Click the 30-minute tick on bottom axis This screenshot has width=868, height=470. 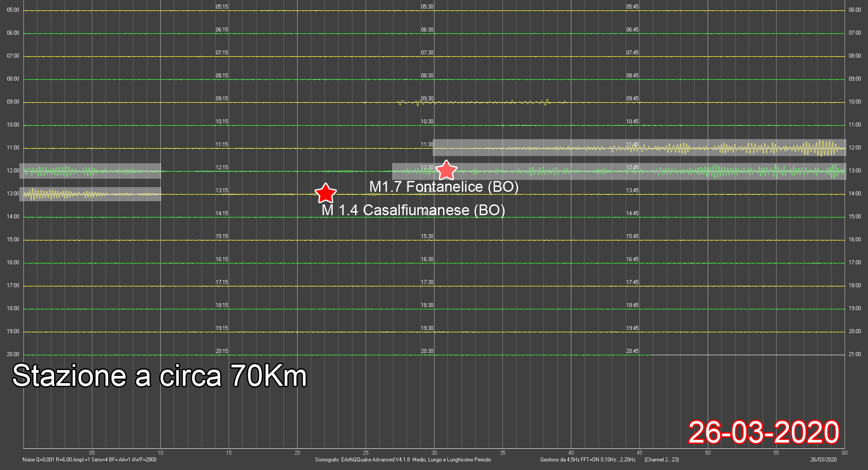[x=434, y=453]
